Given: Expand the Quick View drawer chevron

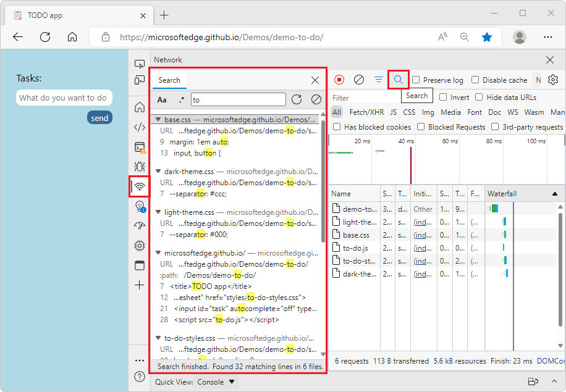Looking at the screenshot, I should [554, 381].
